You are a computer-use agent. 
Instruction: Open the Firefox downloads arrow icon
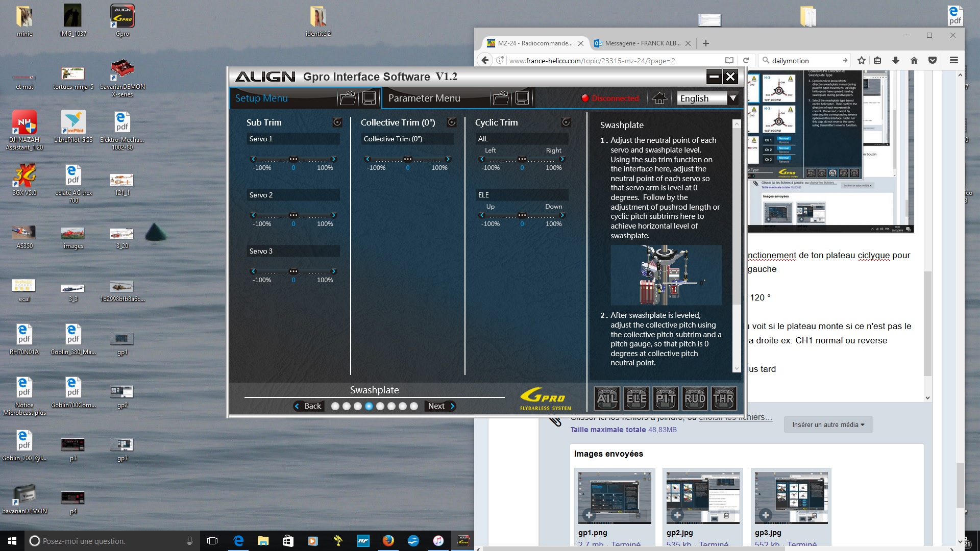tap(896, 60)
